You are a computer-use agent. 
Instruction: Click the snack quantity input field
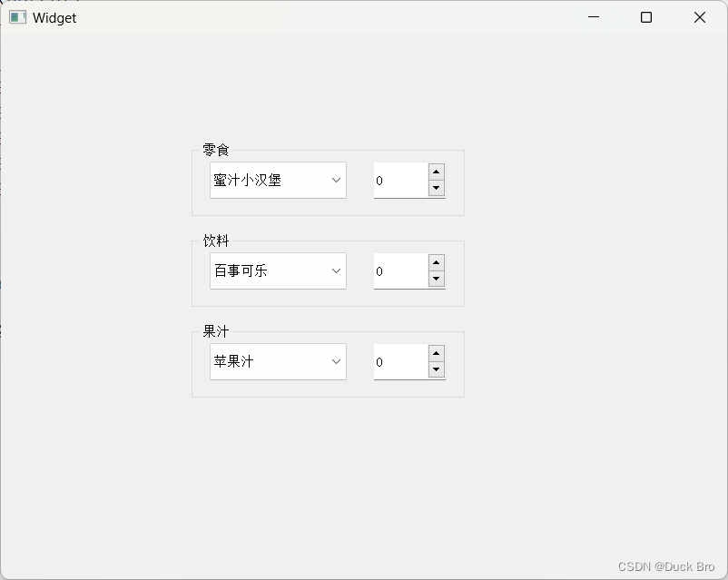[398, 181]
